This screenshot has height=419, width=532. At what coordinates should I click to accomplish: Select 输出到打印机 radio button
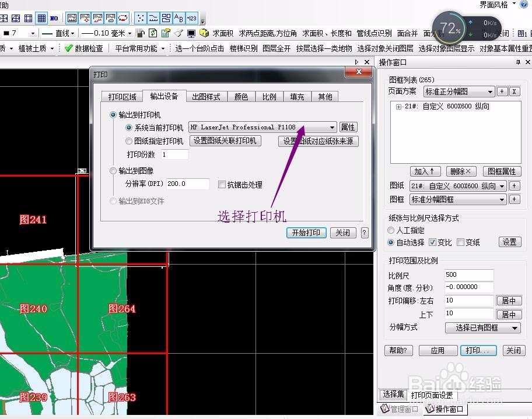pos(113,115)
